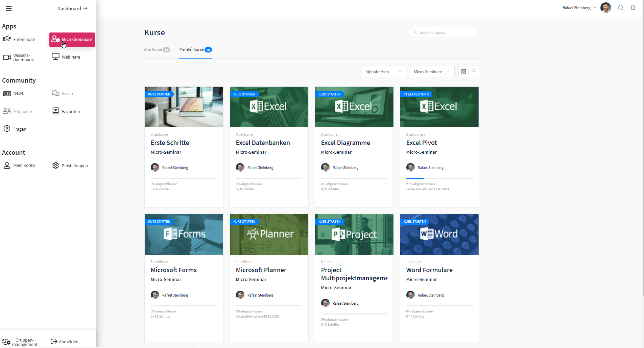Click Abmelden to log out
Viewport: 644px width, 348px height.
(65, 342)
